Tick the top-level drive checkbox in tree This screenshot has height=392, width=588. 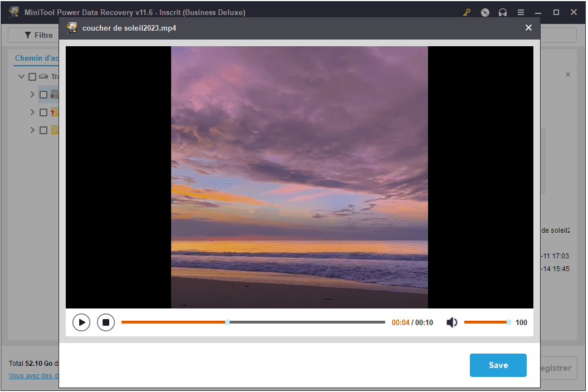click(32, 77)
